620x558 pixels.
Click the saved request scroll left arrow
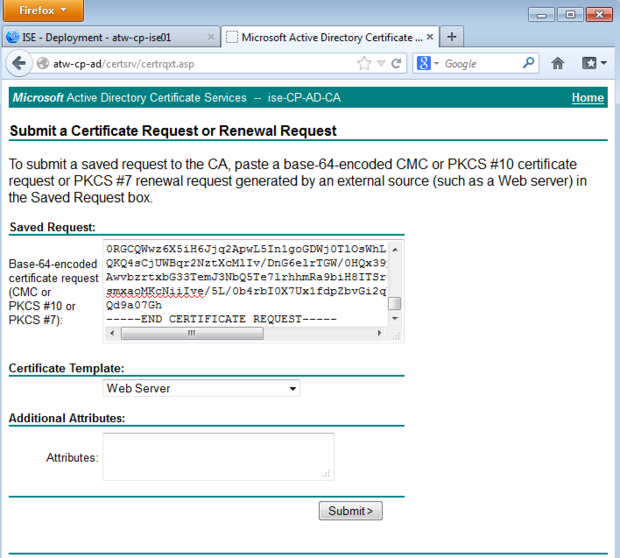click(x=112, y=333)
